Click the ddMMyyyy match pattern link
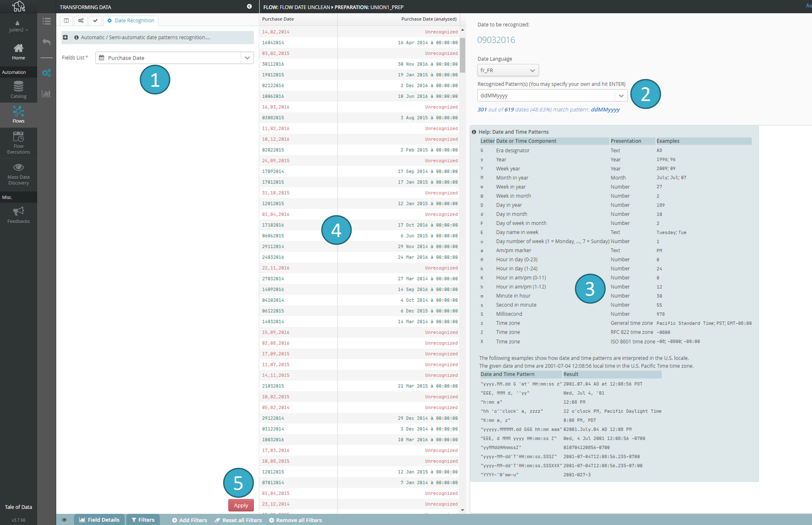The height and width of the screenshot is (525, 812). point(605,110)
